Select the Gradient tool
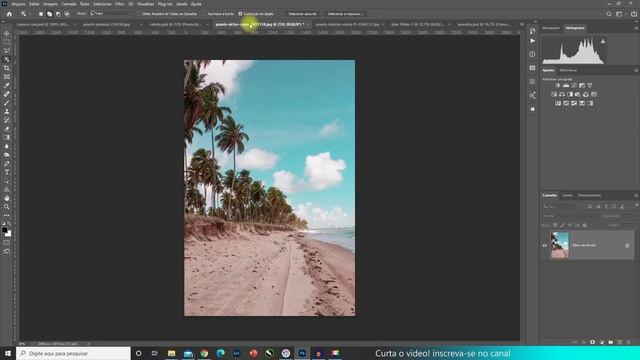 click(x=7, y=137)
